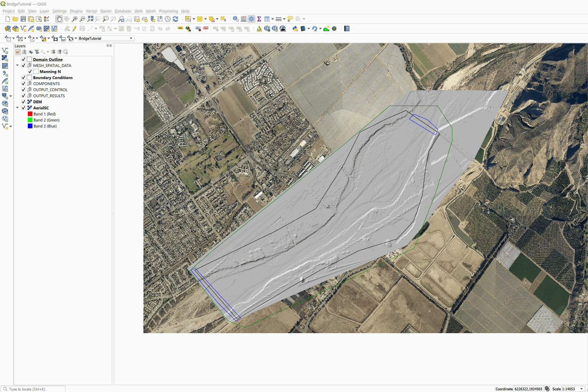
Task: Select the Pan Map hand tool
Action: click(59, 19)
